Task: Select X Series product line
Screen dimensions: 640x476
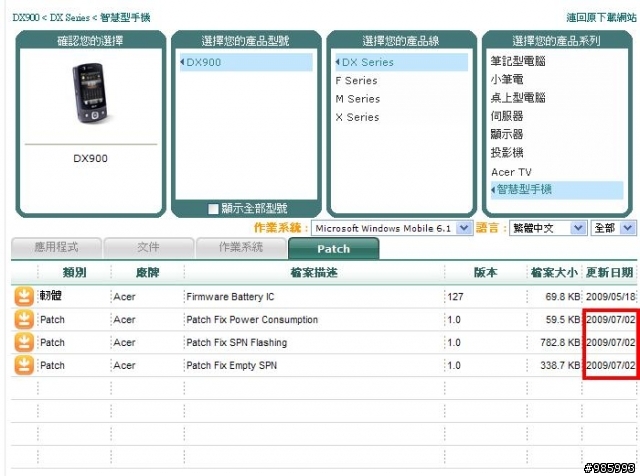Action: [358, 117]
